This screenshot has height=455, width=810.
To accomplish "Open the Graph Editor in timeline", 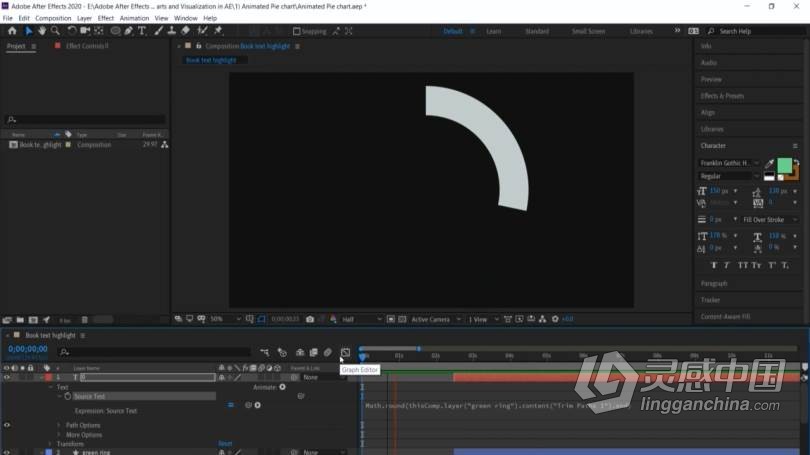I will point(345,353).
